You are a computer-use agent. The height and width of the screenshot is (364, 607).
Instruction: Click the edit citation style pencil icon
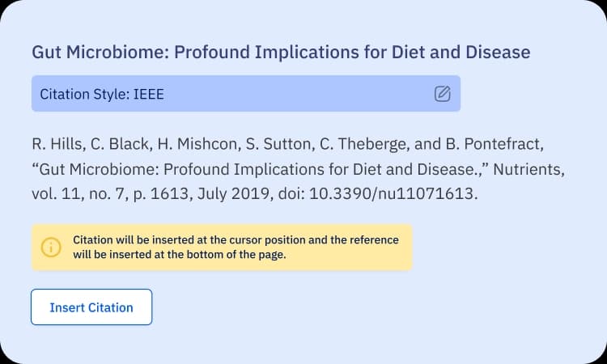(x=442, y=94)
